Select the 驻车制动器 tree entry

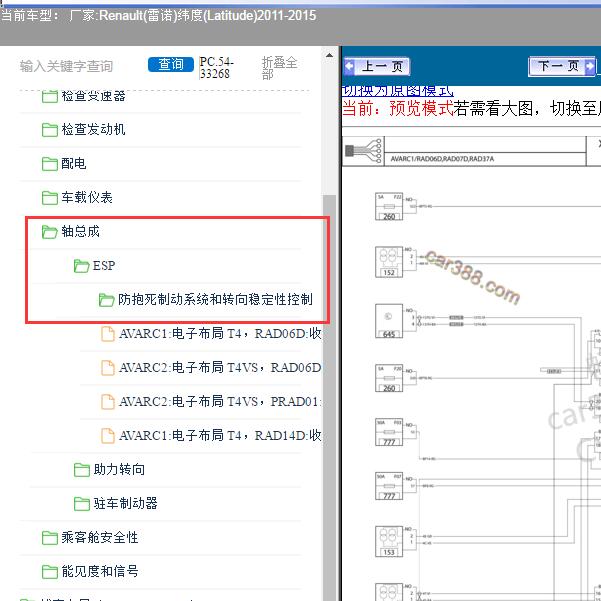click(126, 504)
